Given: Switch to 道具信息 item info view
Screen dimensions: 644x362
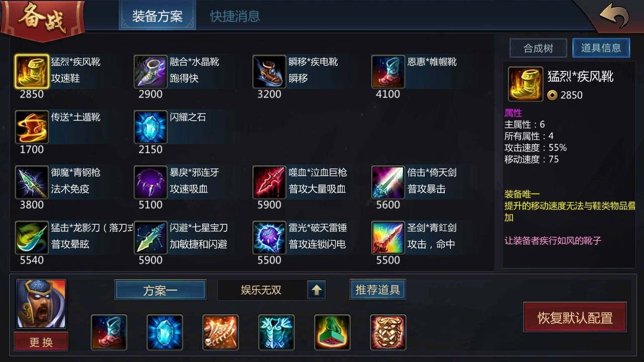Looking at the screenshot, I should click(601, 48).
